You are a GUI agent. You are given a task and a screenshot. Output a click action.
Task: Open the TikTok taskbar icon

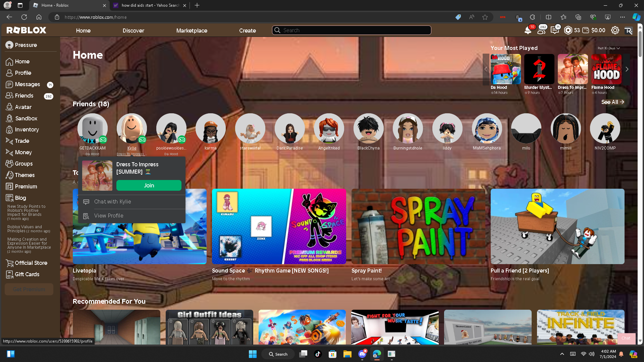click(x=318, y=354)
